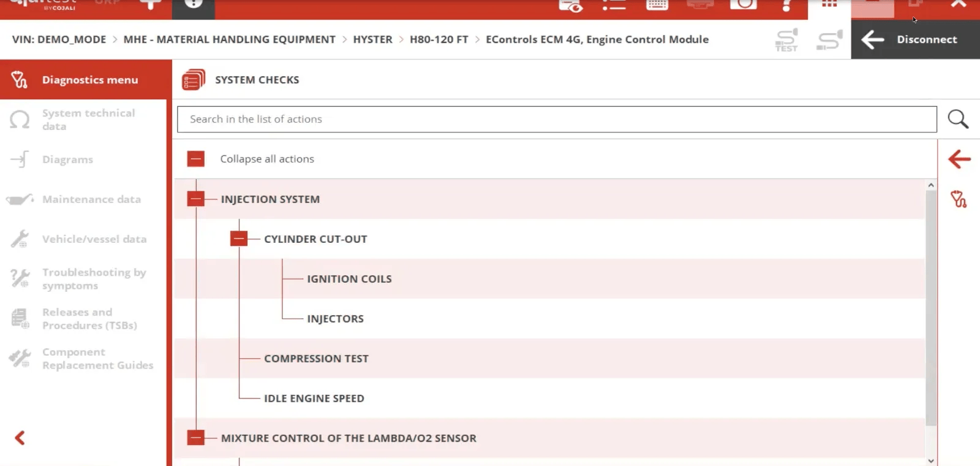The width and height of the screenshot is (980, 466).
Task: Click the exclamation alert icon in top bar
Action: pyautogui.click(x=194, y=4)
